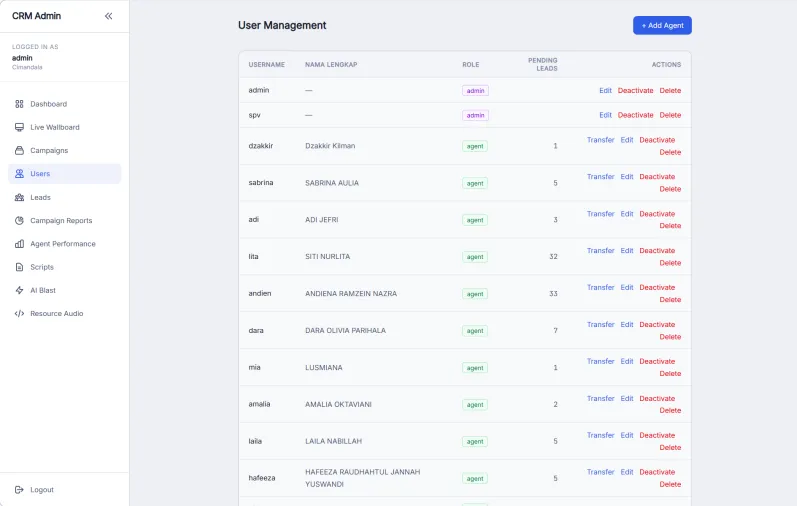The image size is (797, 506).
Task: Click the CRM Admin title
Action: click(x=37, y=16)
